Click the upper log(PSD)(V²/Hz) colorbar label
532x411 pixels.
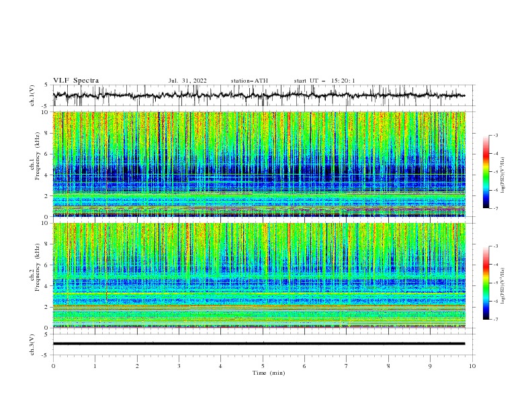pyautogui.click(x=503, y=175)
